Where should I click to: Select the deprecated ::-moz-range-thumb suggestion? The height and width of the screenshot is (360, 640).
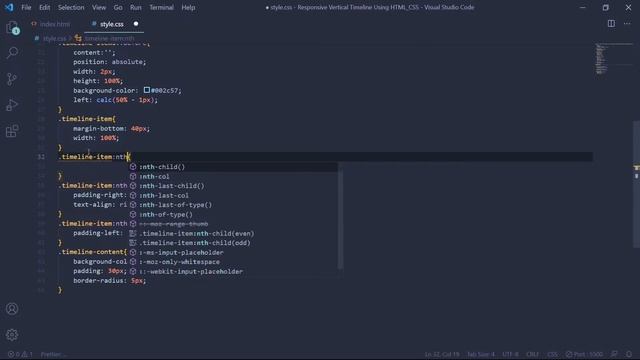(233, 224)
